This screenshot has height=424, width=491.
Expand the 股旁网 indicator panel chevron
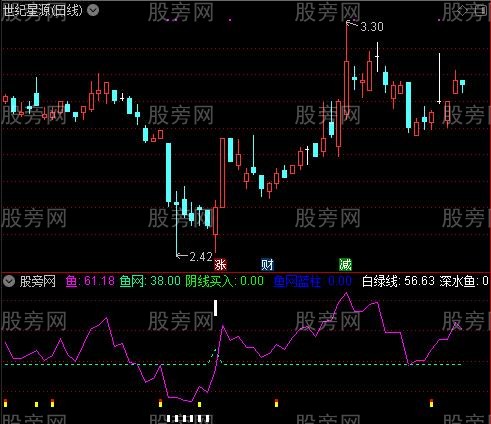[x=9, y=281]
